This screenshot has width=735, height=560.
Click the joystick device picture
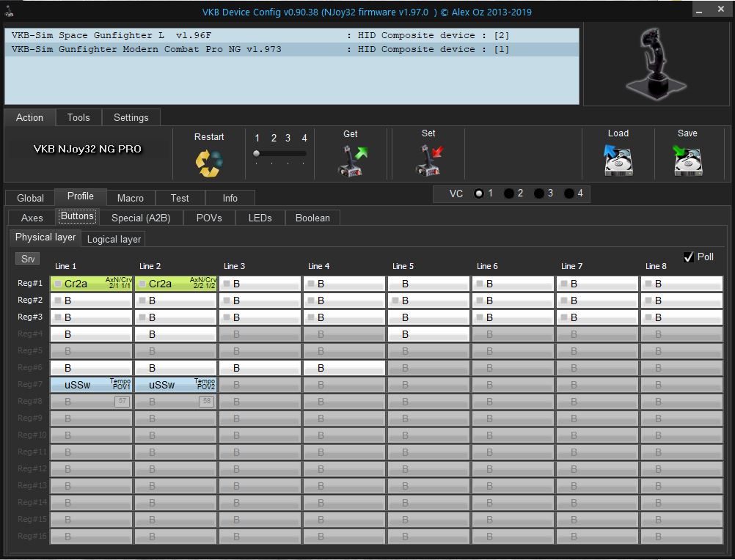(x=655, y=63)
